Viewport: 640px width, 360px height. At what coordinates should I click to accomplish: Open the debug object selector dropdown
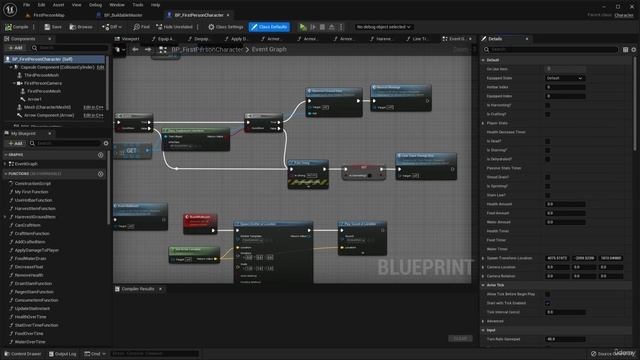click(383, 27)
